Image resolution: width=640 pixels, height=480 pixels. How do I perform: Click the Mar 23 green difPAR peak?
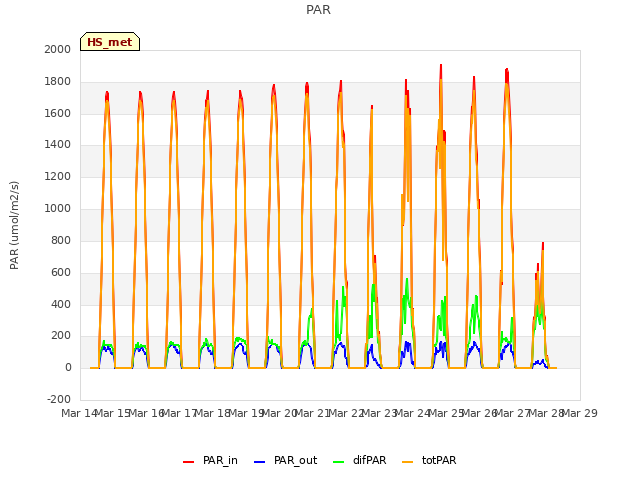click(x=373, y=287)
